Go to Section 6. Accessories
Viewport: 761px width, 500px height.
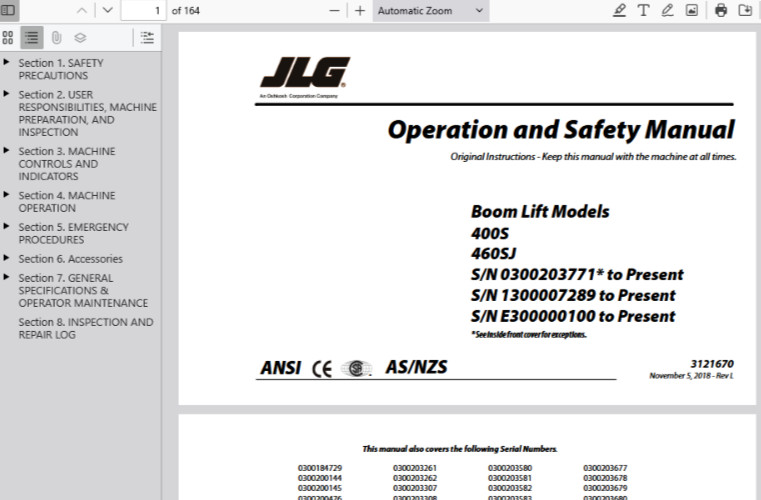70,259
